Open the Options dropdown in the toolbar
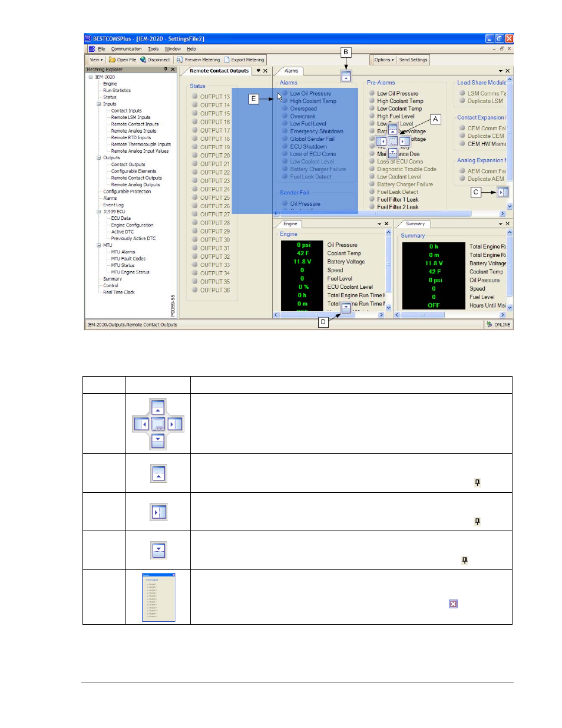The height and width of the screenshot is (728, 562). [x=384, y=60]
